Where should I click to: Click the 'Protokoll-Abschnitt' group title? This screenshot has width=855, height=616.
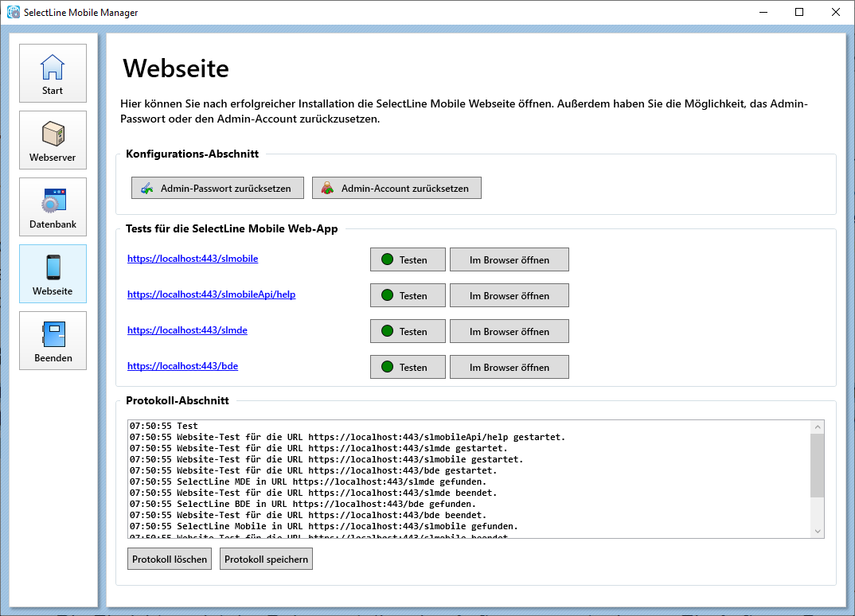click(x=178, y=400)
